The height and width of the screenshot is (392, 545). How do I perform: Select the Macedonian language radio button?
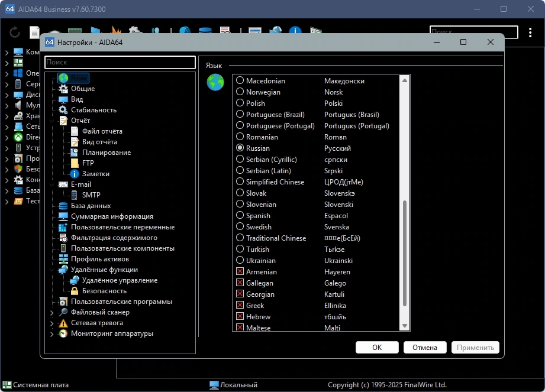[x=240, y=80]
